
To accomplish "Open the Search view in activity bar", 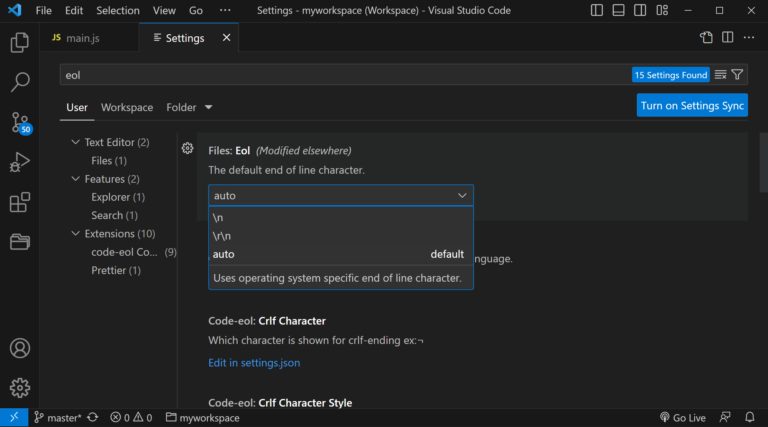I will click(19, 82).
